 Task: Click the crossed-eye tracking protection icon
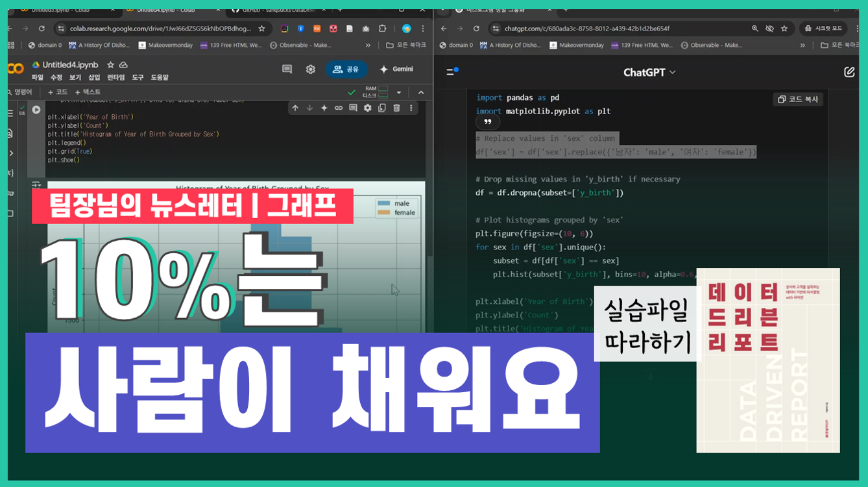(x=769, y=29)
